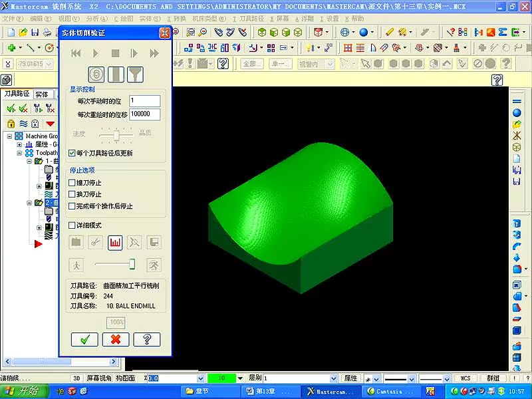Click the new file icon
Screen dimensions: 532x399
tap(11, 32)
